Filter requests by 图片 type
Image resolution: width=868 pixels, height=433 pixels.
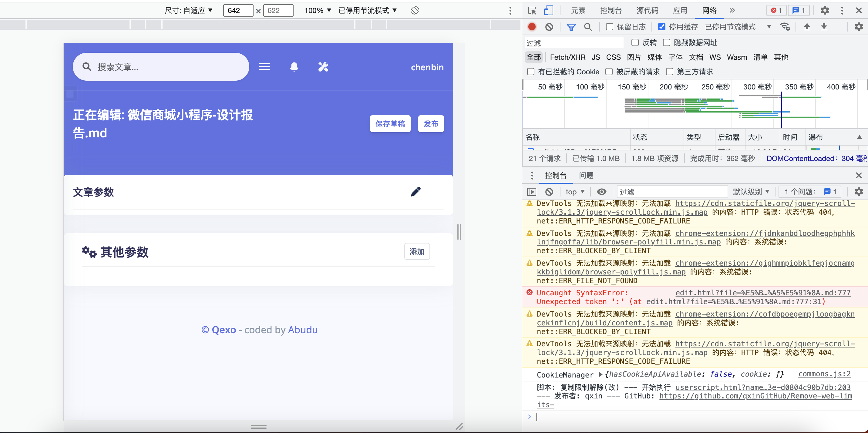tap(634, 57)
